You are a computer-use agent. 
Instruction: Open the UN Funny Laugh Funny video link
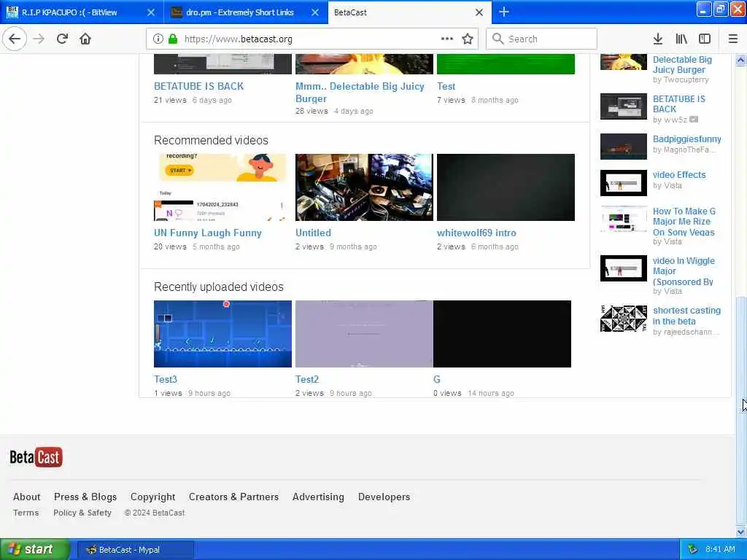(208, 233)
